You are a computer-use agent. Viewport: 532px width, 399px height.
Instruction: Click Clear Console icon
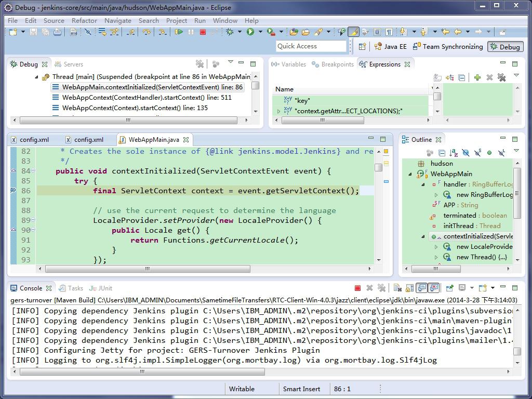[x=397, y=288]
